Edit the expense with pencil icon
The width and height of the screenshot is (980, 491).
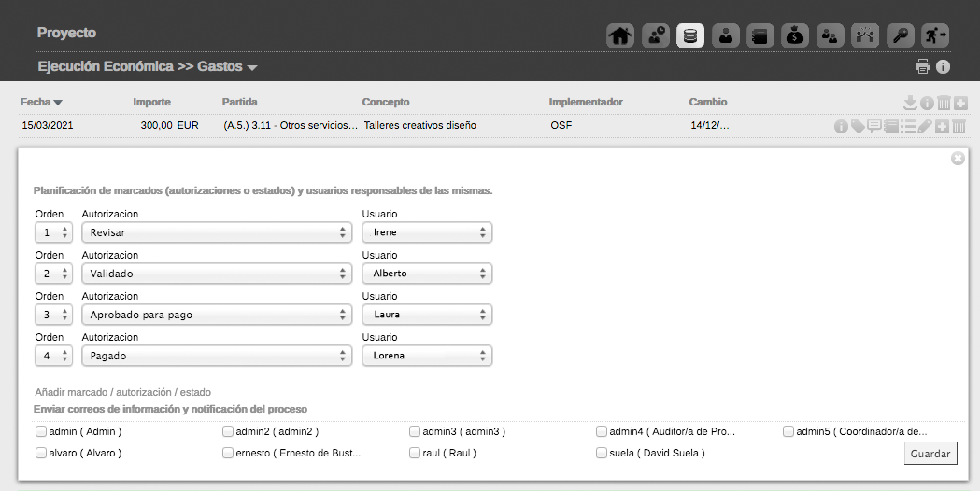[925, 126]
